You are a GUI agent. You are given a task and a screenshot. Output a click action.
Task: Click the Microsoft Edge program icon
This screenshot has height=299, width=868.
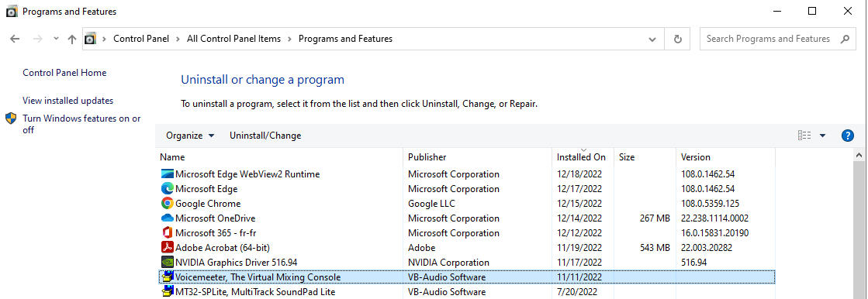click(168, 188)
